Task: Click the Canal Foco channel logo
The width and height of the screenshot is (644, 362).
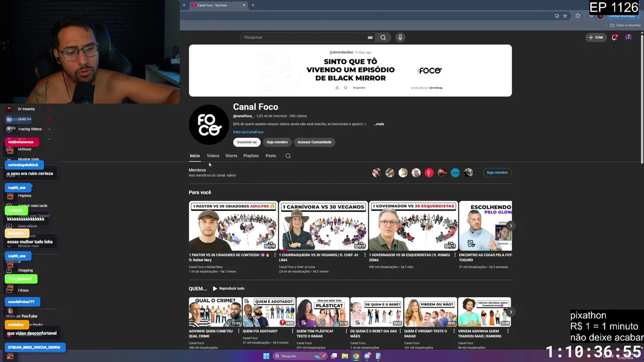Action: [209, 125]
